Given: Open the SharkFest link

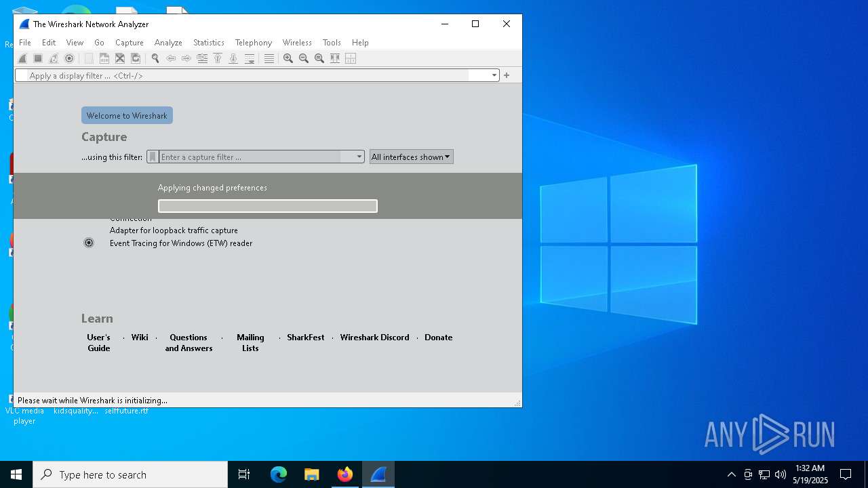Looking at the screenshot, I should point(306,337).
